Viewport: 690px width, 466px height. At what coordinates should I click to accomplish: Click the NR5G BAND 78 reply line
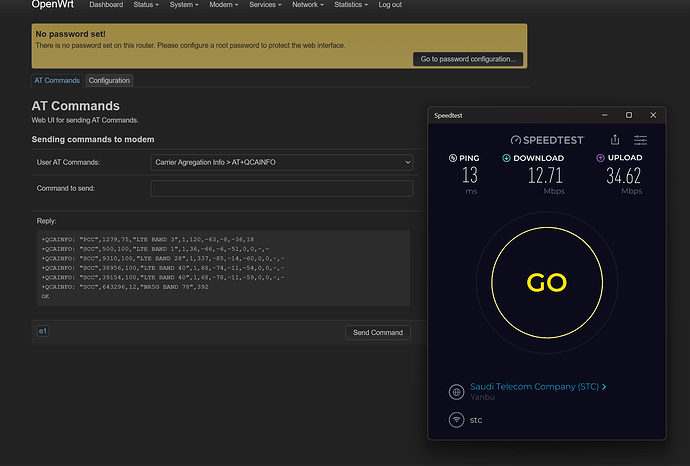pyautogui.click(x=125, y=287)
